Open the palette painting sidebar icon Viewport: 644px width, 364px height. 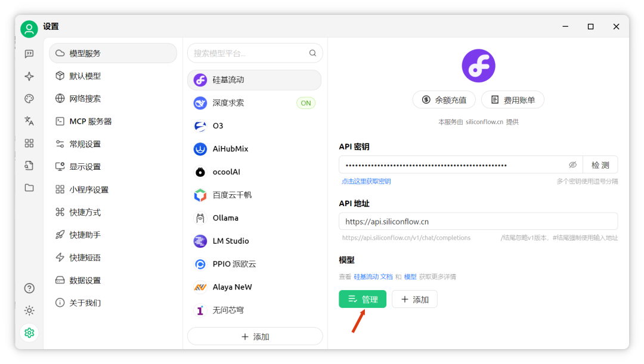click(29, 98)
